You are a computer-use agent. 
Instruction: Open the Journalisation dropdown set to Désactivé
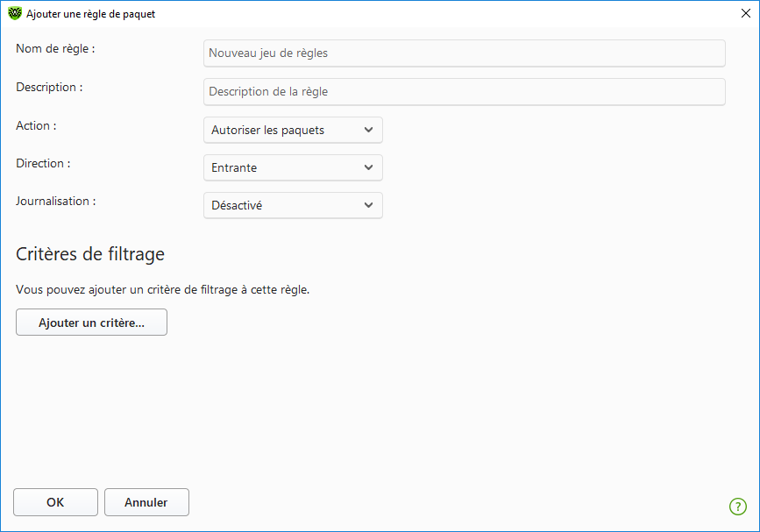(292, 205)
